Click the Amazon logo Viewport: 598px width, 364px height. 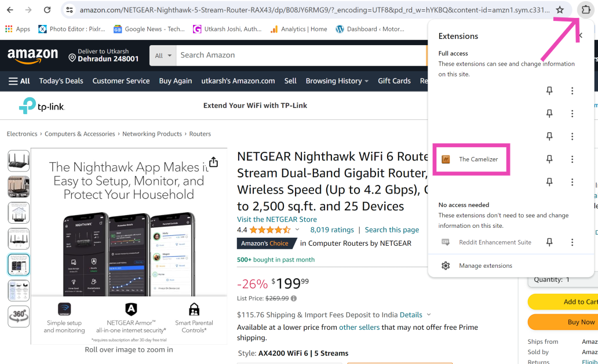[32, 56]
